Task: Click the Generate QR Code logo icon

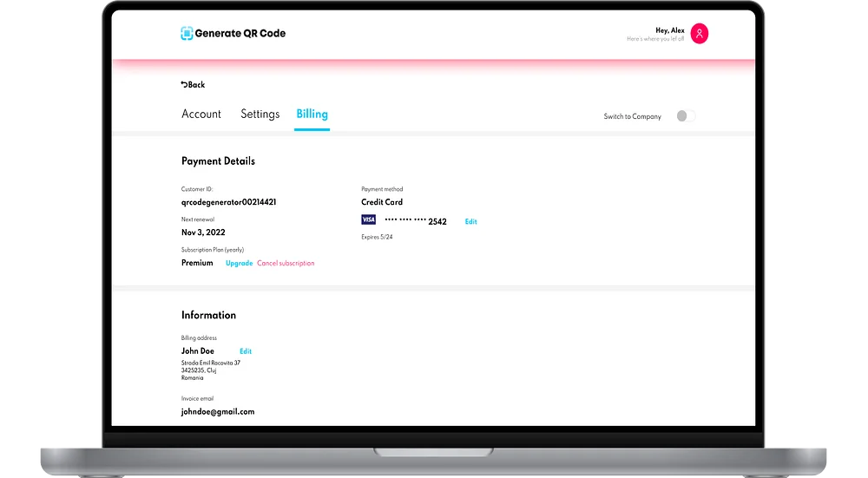Action: click(x=187, y=33)
